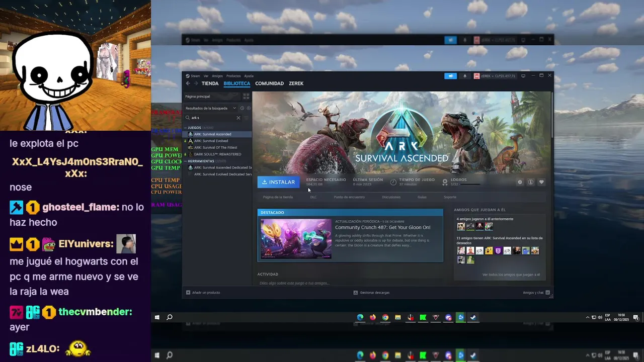This screenshot has height=362, width=644.
Task: Open Página de la tienda link
Action: (x=278, y=197)
